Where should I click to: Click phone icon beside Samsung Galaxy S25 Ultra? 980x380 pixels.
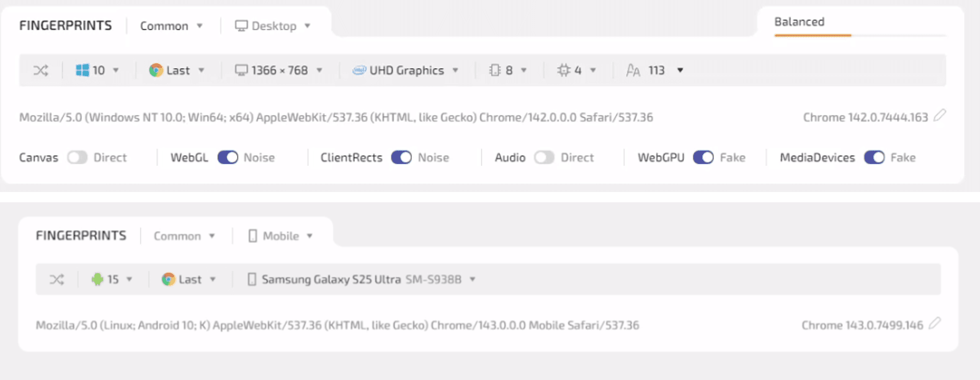click(x=252, y=279)
